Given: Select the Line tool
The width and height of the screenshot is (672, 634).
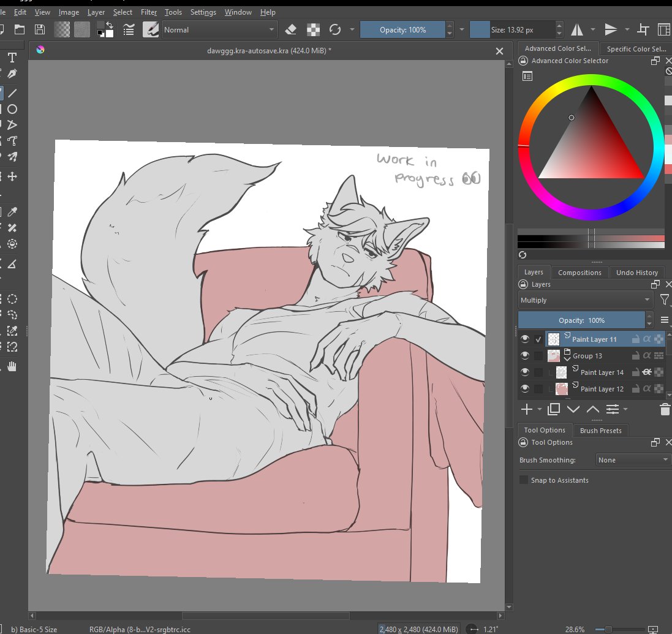Looking at the screenshot, I should [x=12, y=93].
